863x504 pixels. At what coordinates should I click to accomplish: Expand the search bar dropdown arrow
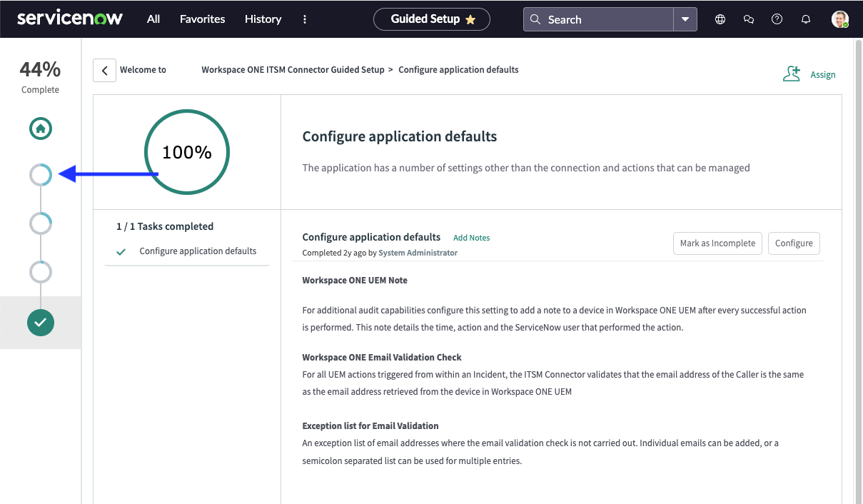click(685, 19)
